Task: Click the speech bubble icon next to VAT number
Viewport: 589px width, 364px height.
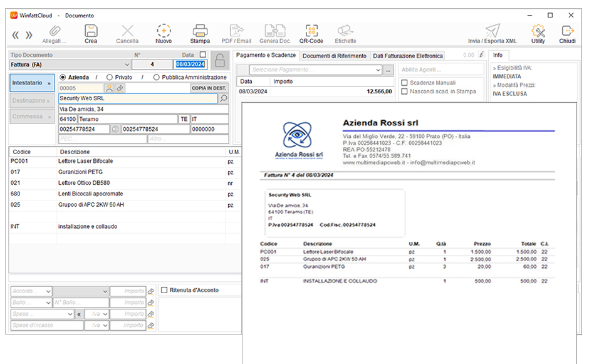Action: point(115,129)
